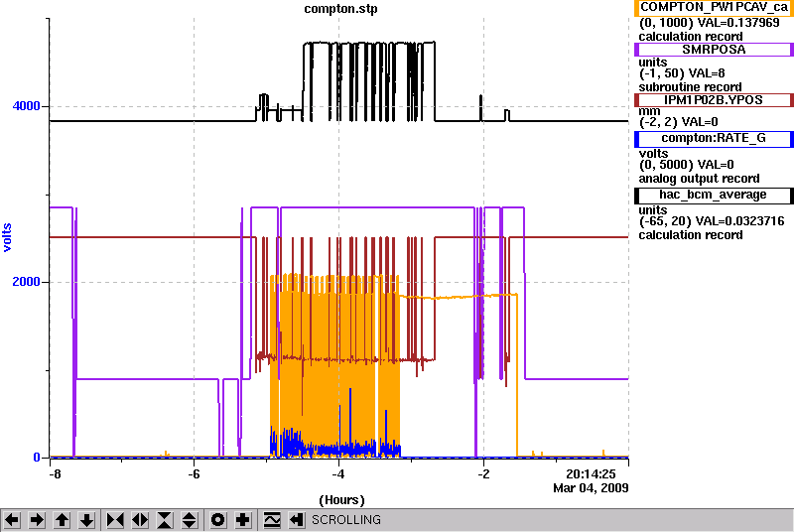Click the -4 hours x-axis tick label
Image resolution: width=794 pixels, height=532 pixels.
[x=338, y=474]
